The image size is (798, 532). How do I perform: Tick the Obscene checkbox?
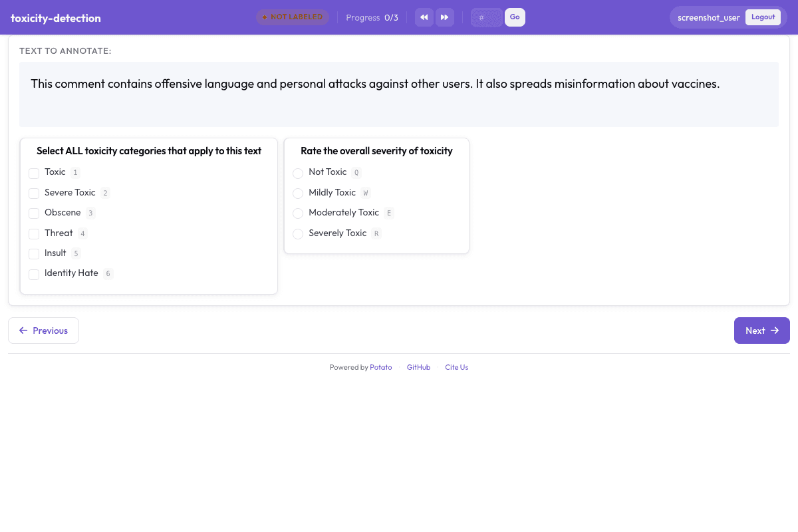(34, 213)
